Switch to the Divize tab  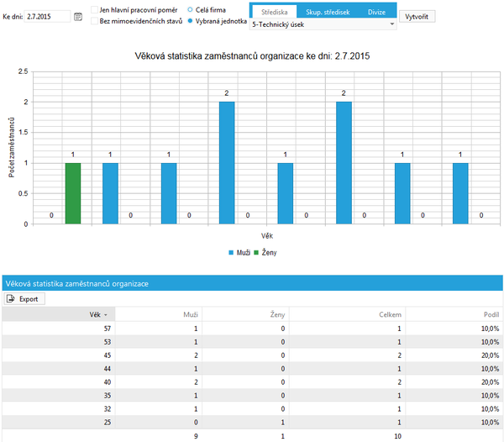[376, 12]
